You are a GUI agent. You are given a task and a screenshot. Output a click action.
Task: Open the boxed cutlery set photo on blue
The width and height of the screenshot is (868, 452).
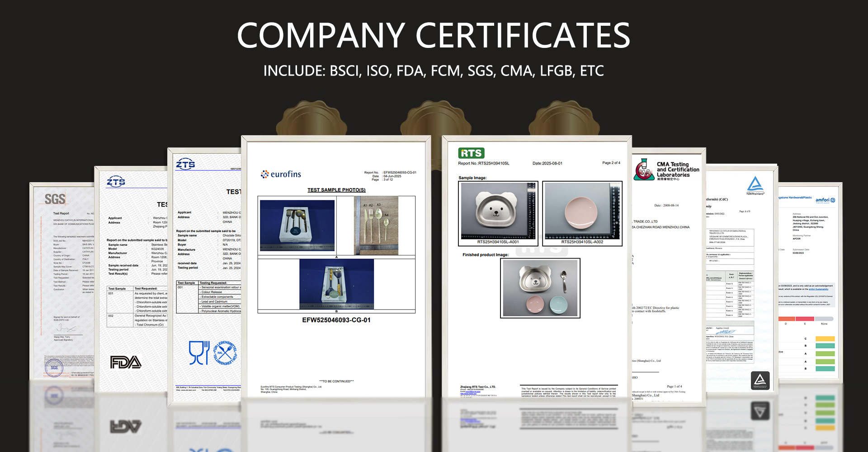pos(297,225)
